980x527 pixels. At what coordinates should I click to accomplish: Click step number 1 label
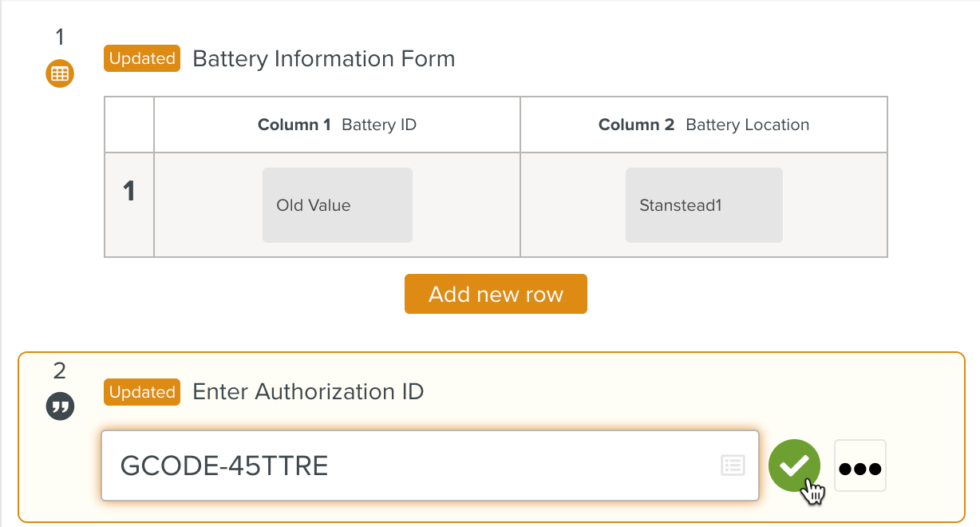coord(60,37)
